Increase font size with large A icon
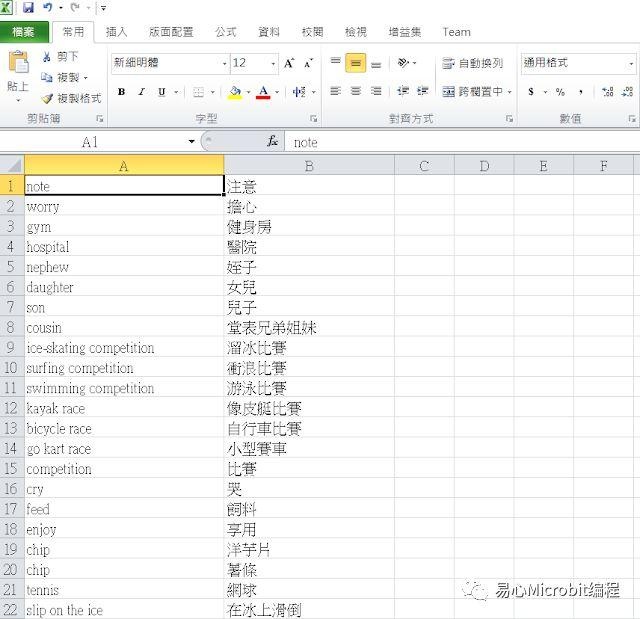Viewport: 640px width, 619px height. click(x=289, y=63)
